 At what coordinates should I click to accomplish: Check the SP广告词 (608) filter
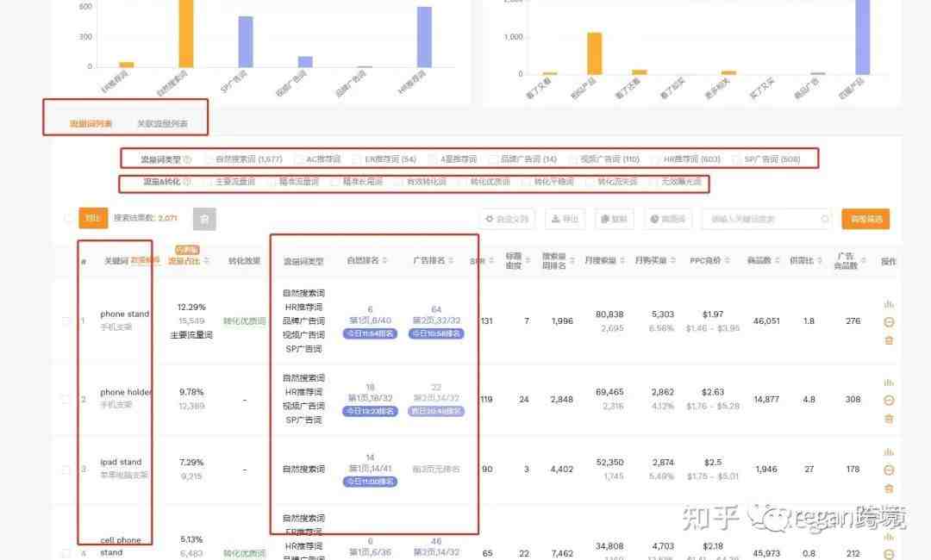[x=736, y=159]
